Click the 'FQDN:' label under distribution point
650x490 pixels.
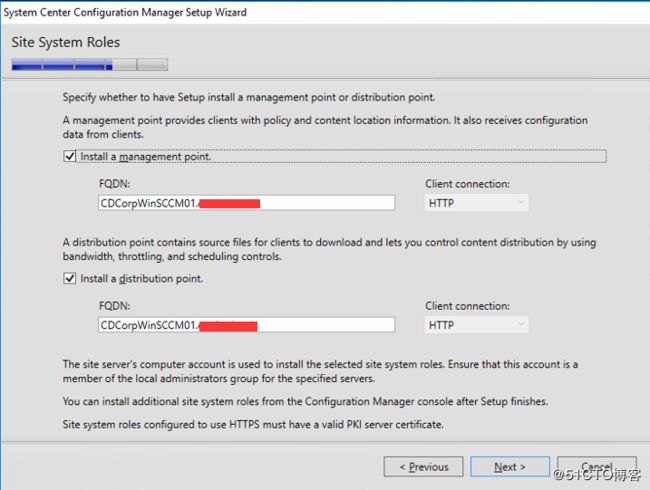tap(114, 306)
